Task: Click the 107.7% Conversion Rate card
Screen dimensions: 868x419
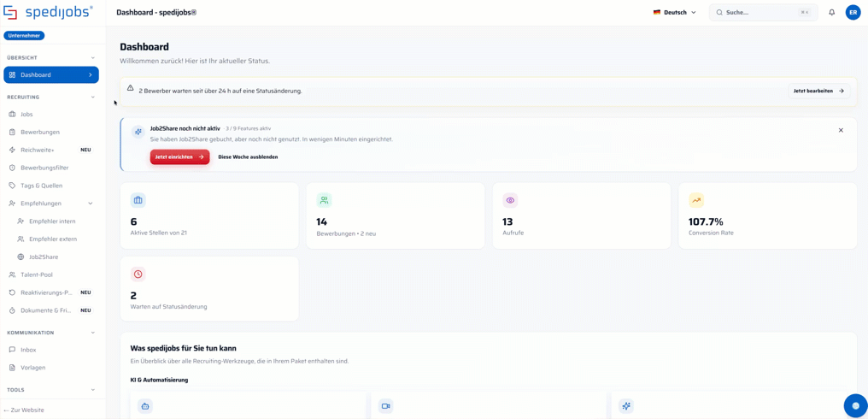Action: [767, 215]
